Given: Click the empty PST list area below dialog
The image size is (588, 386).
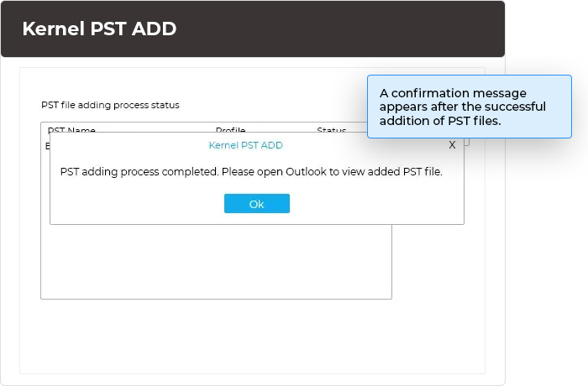Looking at the screenshot, I should [216, 261].
